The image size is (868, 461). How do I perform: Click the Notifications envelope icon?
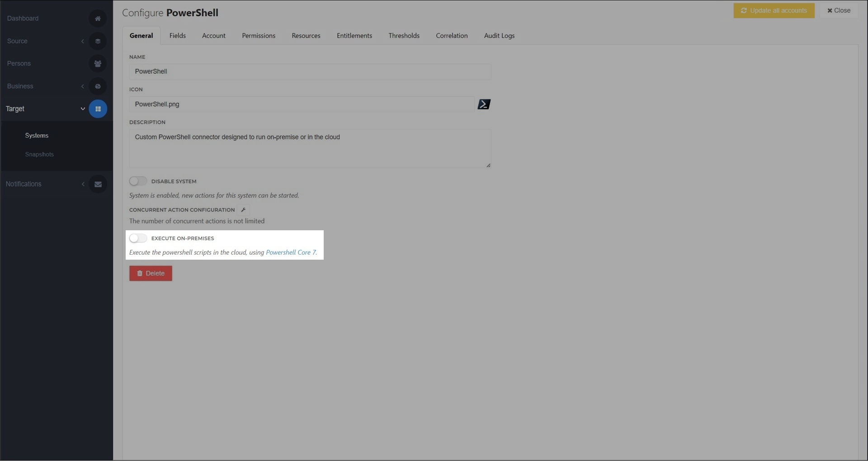click(98, 184)
